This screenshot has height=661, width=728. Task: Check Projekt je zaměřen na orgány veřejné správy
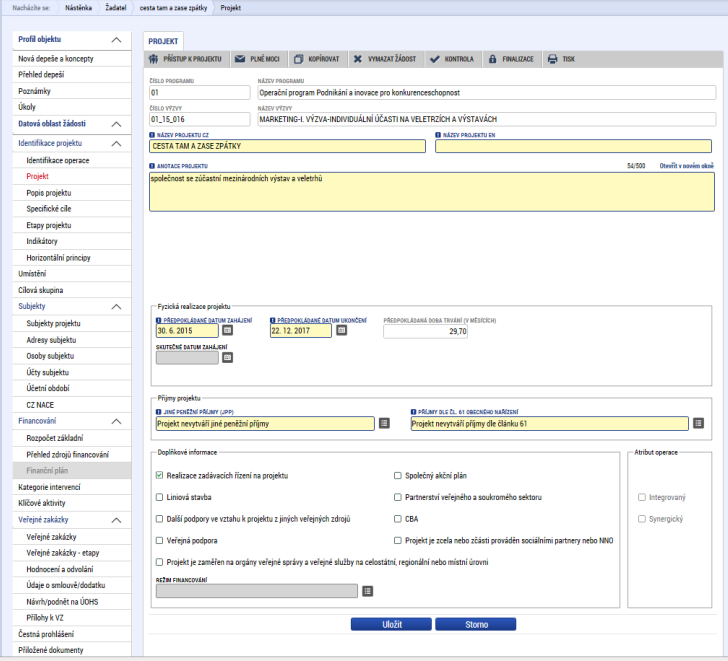[160, 562]
